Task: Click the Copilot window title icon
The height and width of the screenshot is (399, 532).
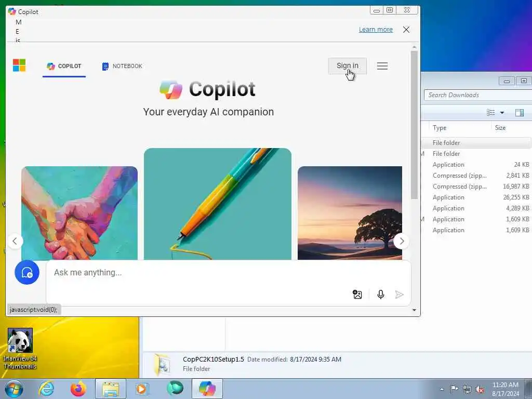Action: tap(12, 11)
